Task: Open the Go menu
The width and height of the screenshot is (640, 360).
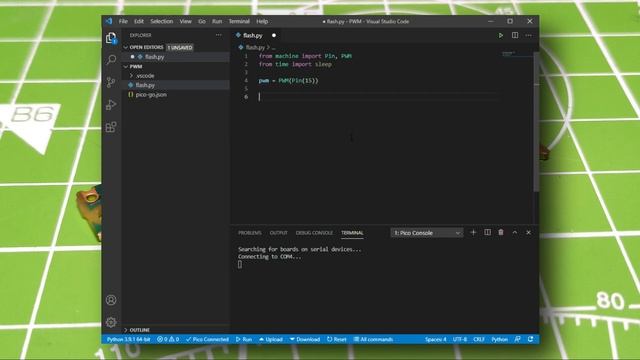Action: 202,21
